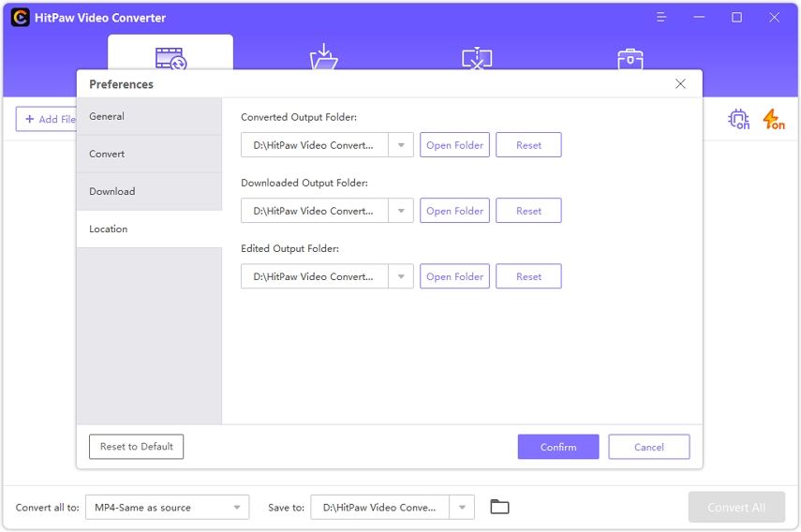Minimize the HitPaw window
Screen dimensions: 801x532
(699, 18)
